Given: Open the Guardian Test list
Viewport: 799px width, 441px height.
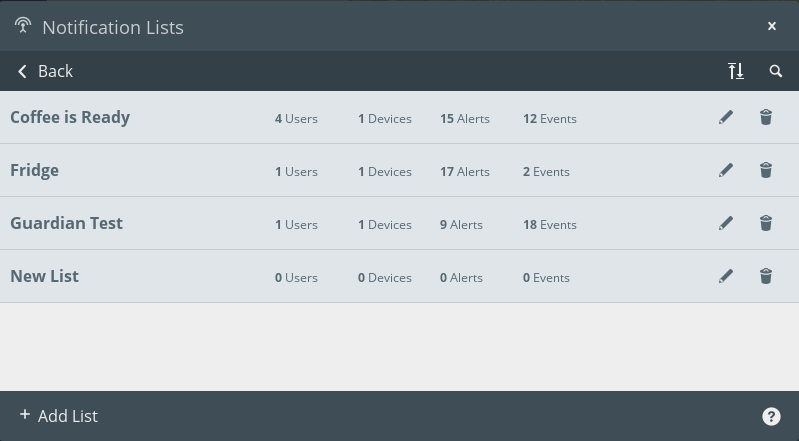Looking at the screenshot, I should 66,223.
